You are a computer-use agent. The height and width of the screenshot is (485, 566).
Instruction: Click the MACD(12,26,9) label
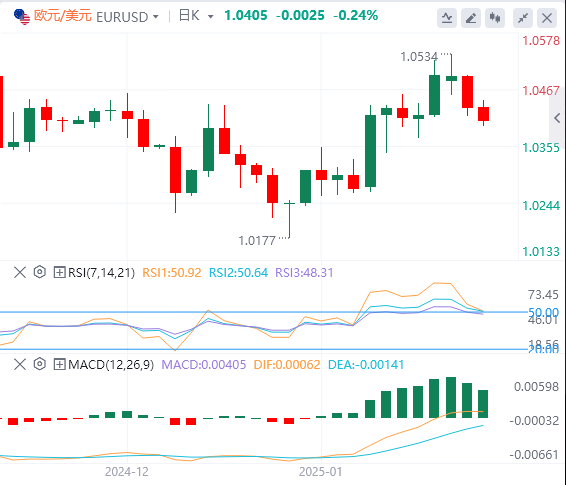[x=111, y=365]
